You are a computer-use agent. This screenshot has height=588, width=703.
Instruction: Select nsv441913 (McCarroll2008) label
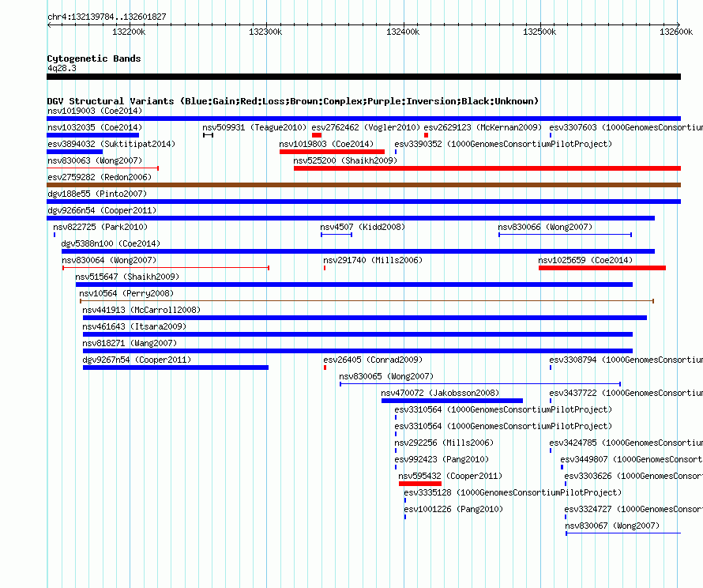pyautogui.click(x=141, y=310)
